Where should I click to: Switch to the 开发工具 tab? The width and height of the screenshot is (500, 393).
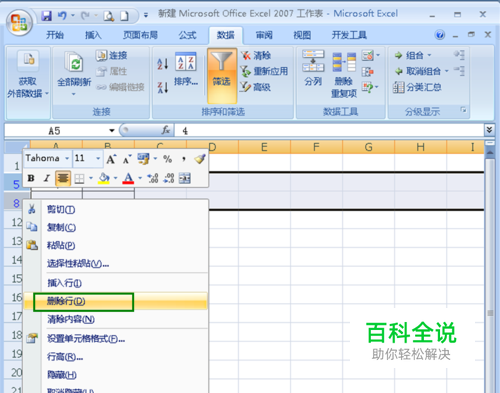point(349,35)
